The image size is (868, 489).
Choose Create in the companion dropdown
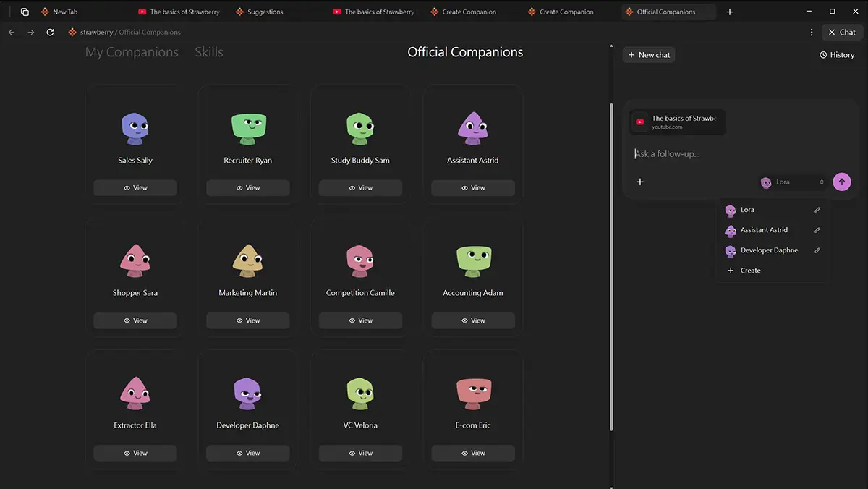(750, 271)
